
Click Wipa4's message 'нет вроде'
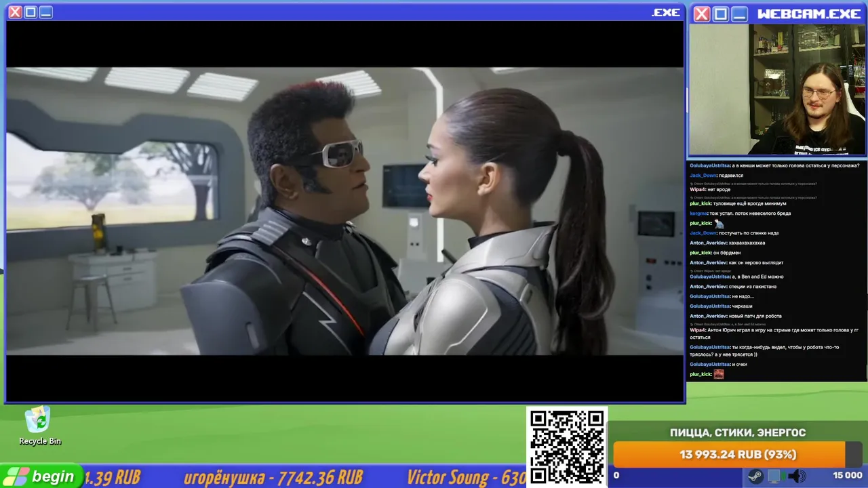pos(710,190)
